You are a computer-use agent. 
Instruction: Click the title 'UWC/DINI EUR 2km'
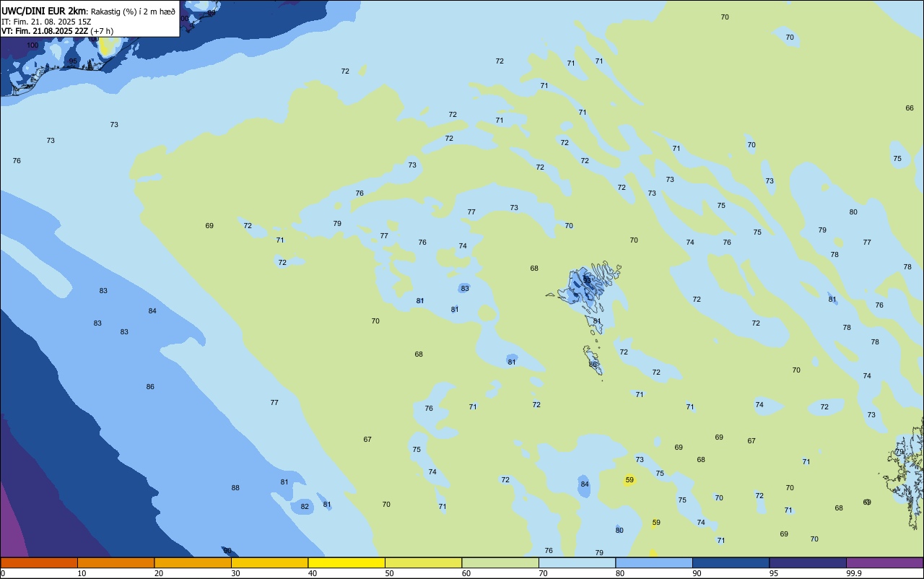coord(44,11)
